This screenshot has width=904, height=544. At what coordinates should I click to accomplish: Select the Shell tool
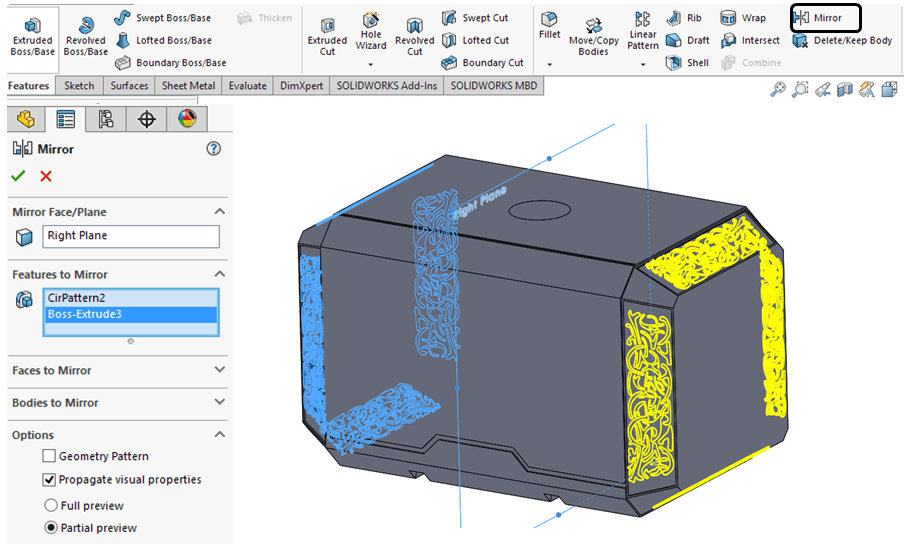pos(687,63)
